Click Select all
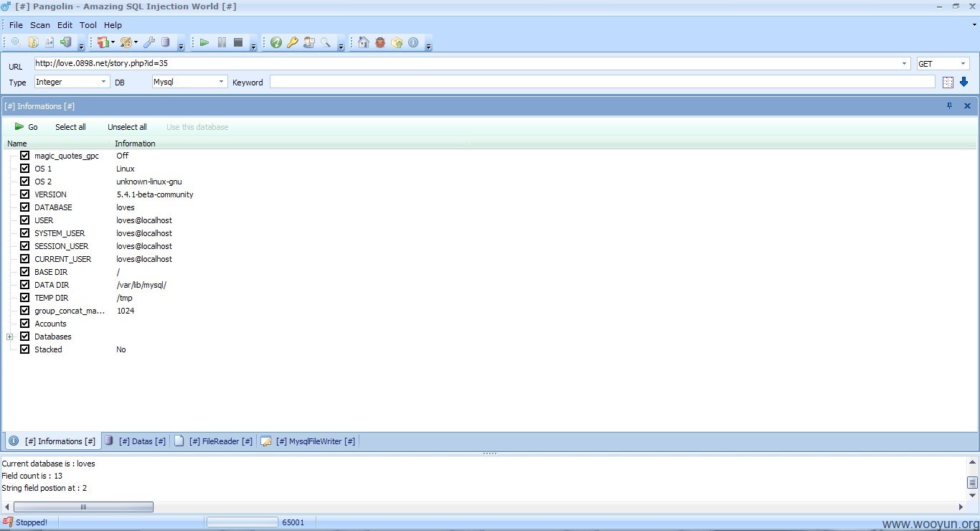The width and height of the screenshot is (980, 531). pyautogui.click(x=70, y=127)
